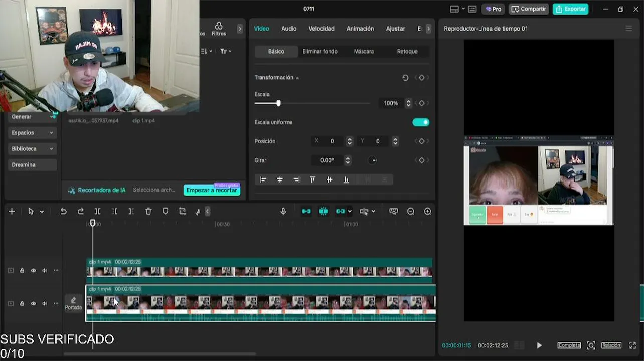Open the player panel hamburger menu
Viewport: 644px width, 361px height.
pyautogui.click(x=628, y=29)
